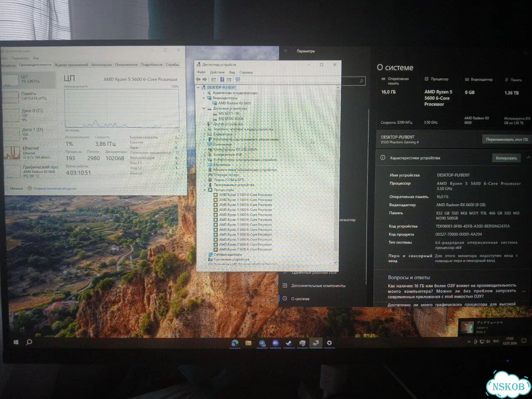
Task: Click the back arrow in Device Manager toolbar
Action: click(x=198, y=79)
